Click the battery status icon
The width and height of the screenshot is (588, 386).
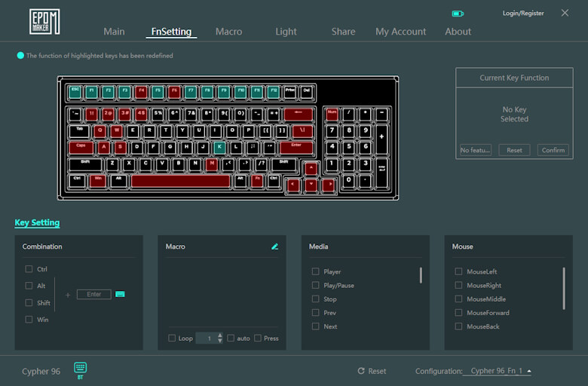pyautogui.click(x=458, y=14)
